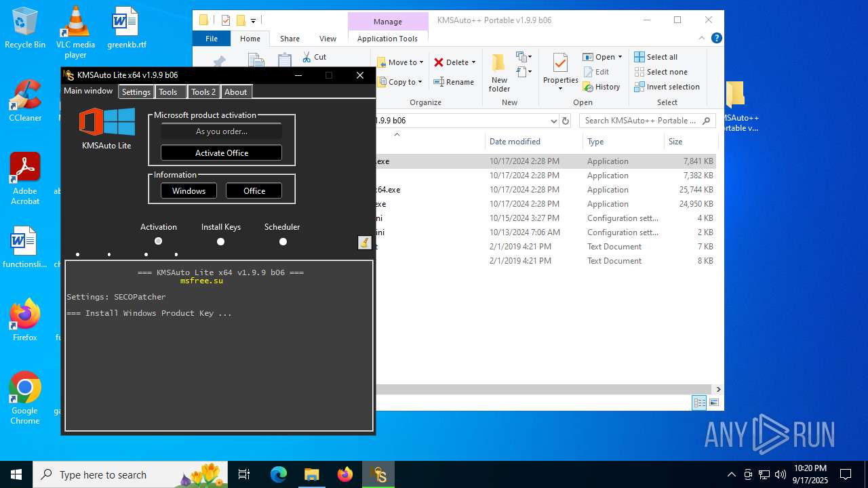Click the broom clear-log icon in KMSAuto
Image resolution: width=868 pixels, height=488 pixels.
[x=365, y=243]
